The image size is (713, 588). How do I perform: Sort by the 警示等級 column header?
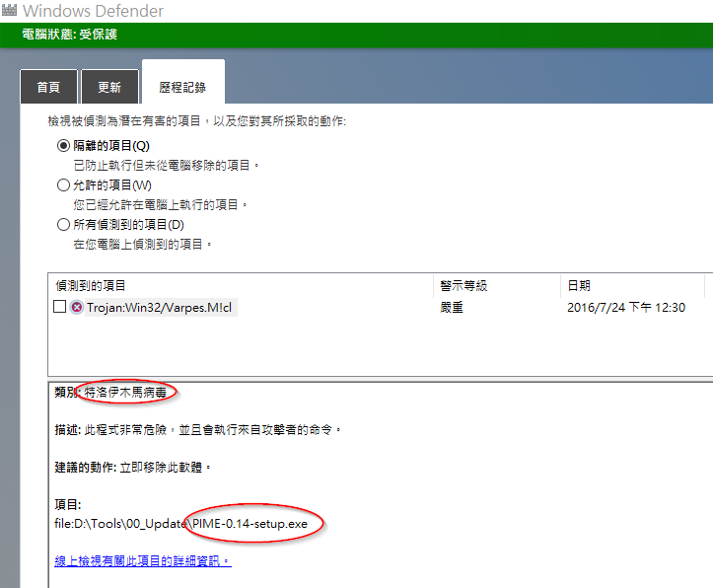(463, 285)
